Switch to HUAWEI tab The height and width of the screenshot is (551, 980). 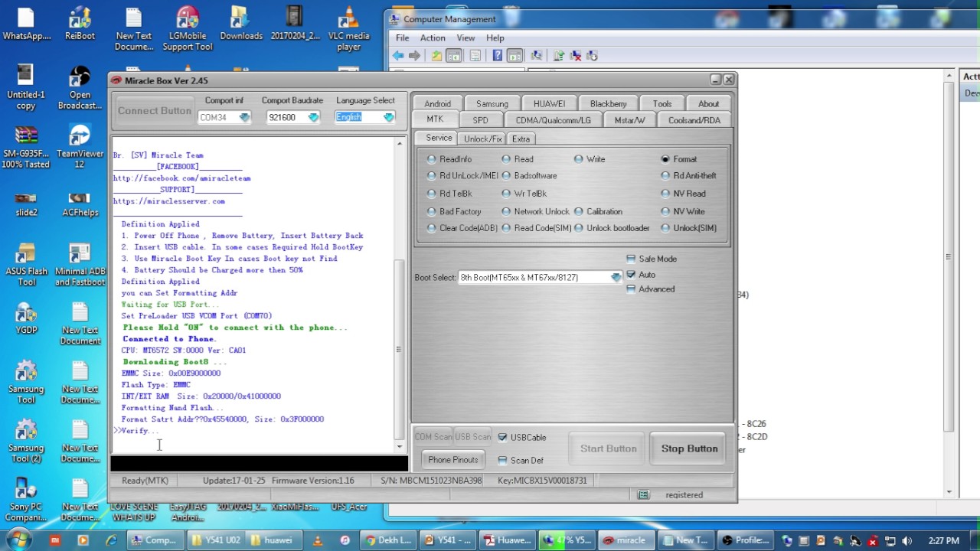pos(550,103)
